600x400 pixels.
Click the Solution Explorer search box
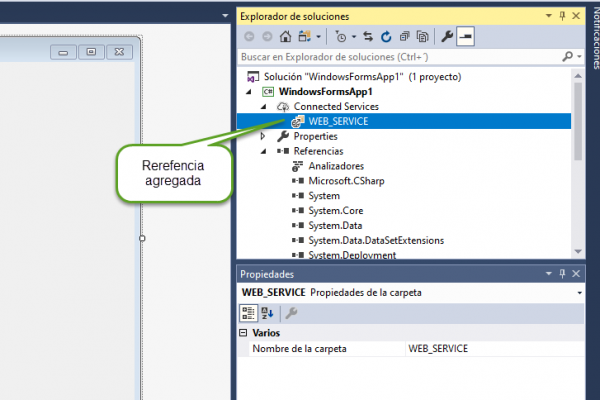click(400, 57)
